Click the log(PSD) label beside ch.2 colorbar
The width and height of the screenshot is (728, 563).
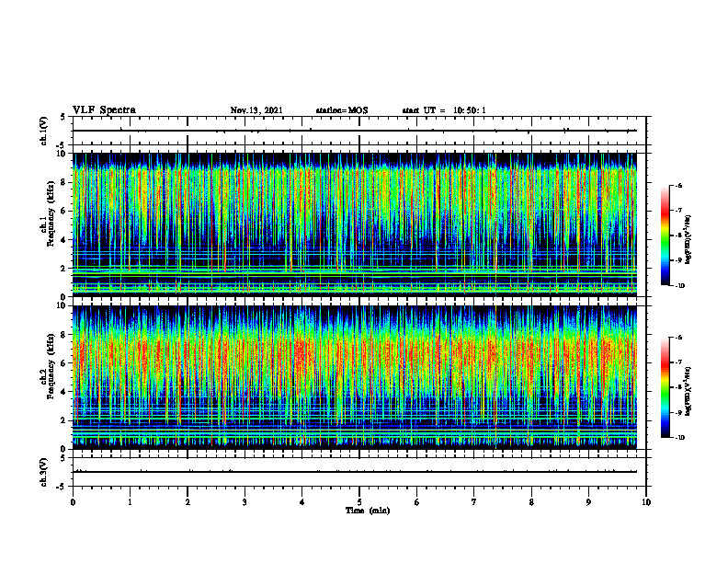[688, 391]
